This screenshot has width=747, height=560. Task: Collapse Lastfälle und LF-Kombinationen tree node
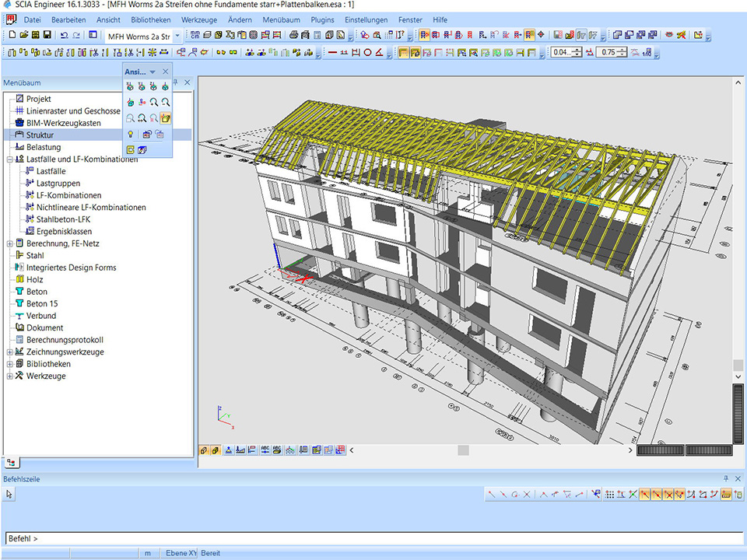[9, 159]
